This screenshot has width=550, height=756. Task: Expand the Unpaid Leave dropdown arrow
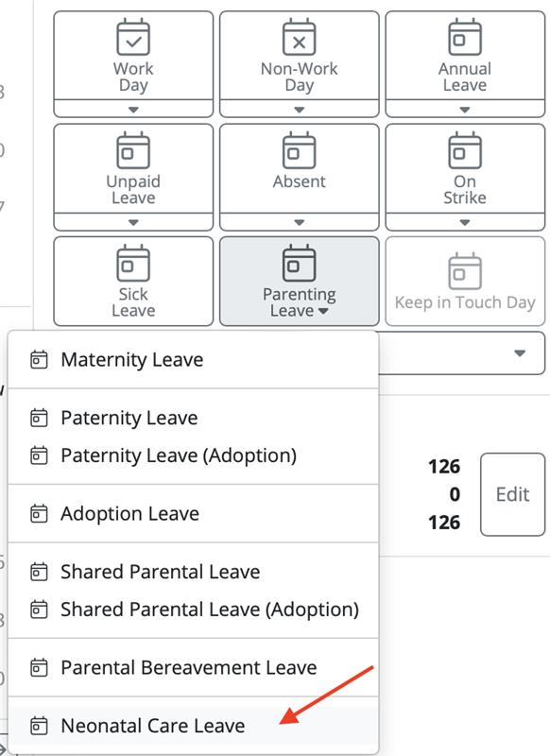coord(133,222)
